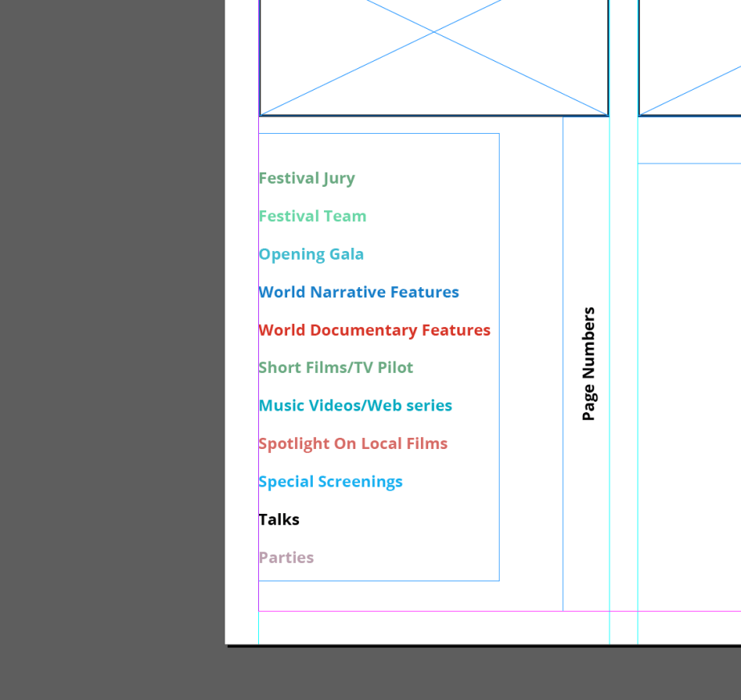Select the Music Videos/Web series item
741x700 pixels.
click(355, 405)
